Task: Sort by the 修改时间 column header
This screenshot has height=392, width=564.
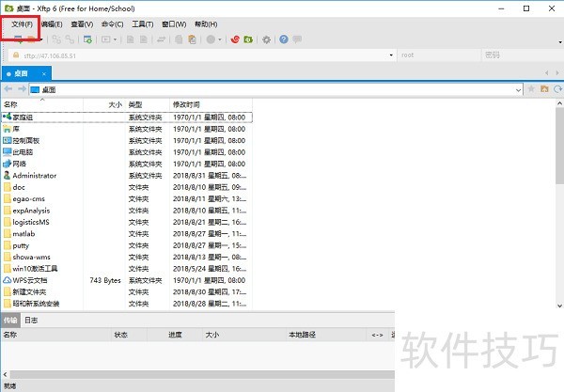Action: click(x=211, y=104)
